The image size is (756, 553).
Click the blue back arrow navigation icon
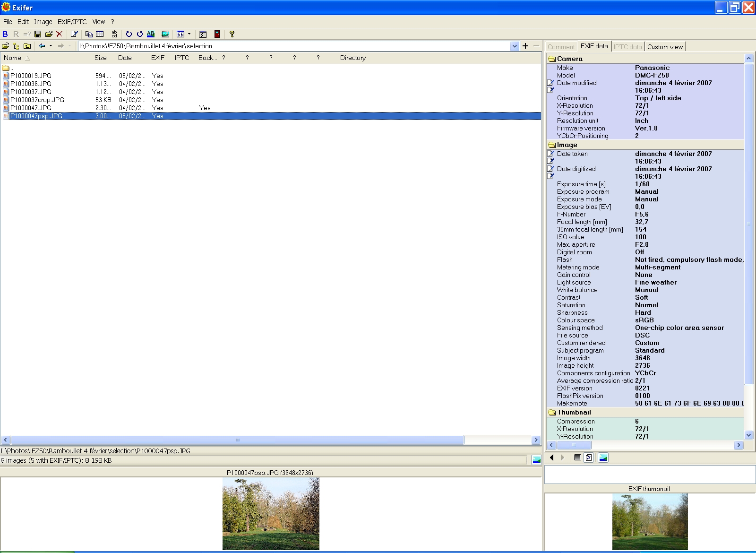pos(42,46)
